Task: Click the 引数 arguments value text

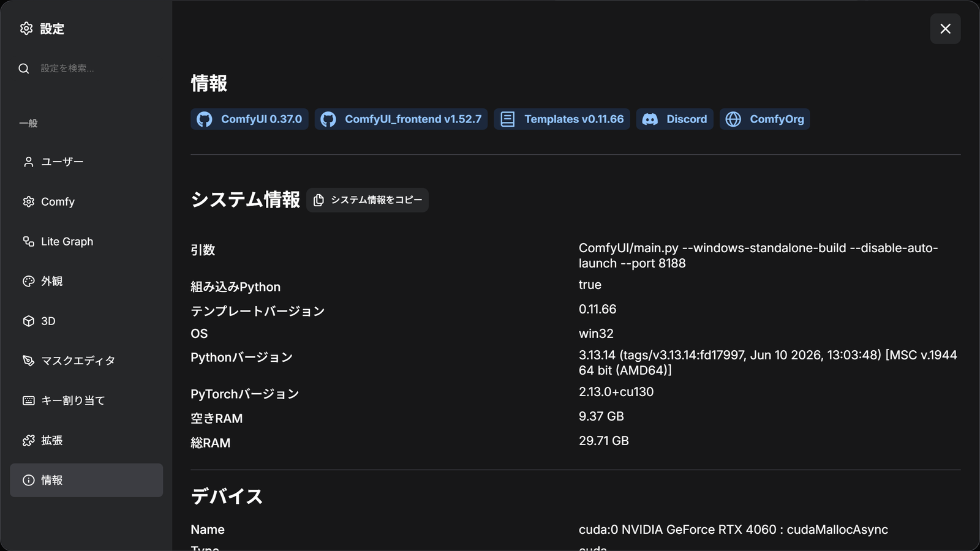Action: tap(758, 255)
